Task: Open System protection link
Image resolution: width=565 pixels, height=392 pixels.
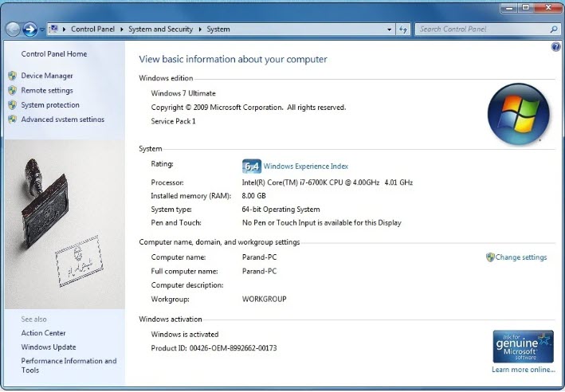Action: coord(50,105)
